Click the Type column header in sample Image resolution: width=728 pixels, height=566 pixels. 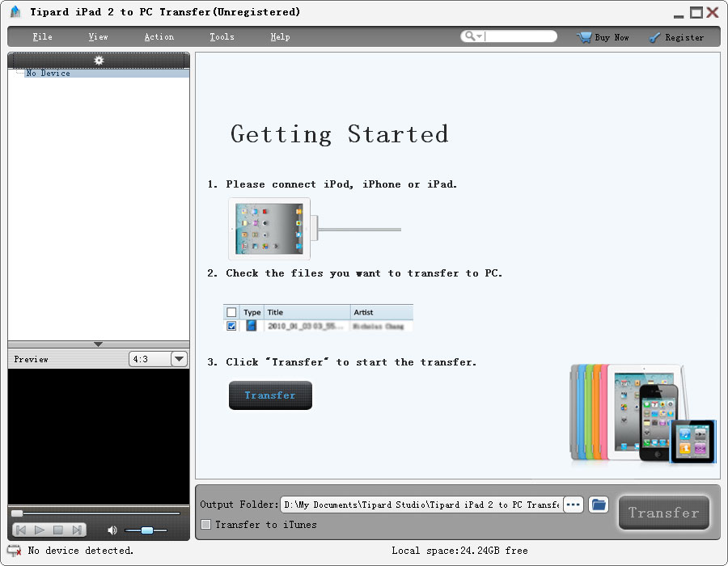pyautogui.click(x=252, y=312)
